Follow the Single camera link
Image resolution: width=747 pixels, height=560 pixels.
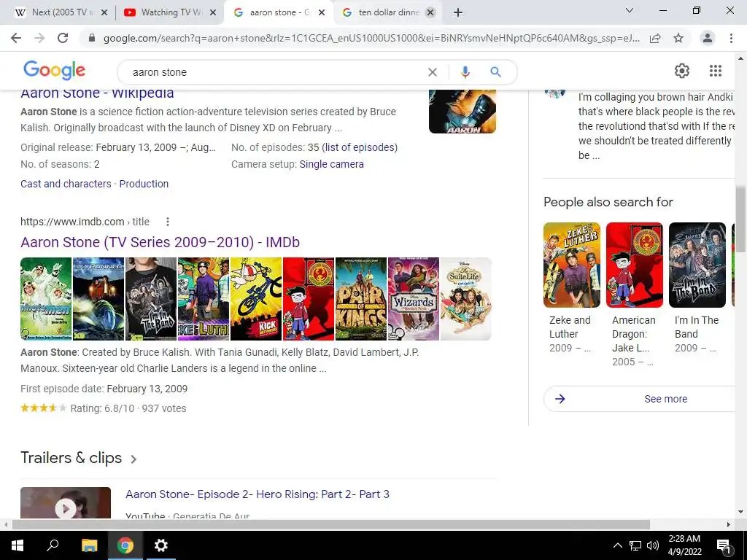[x=332, y=164]
